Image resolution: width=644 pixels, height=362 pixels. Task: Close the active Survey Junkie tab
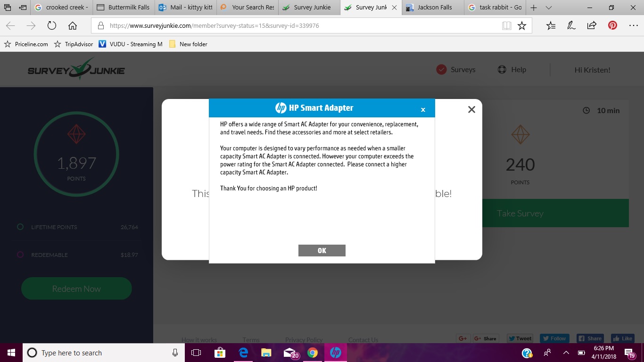(x=394, y=8)
